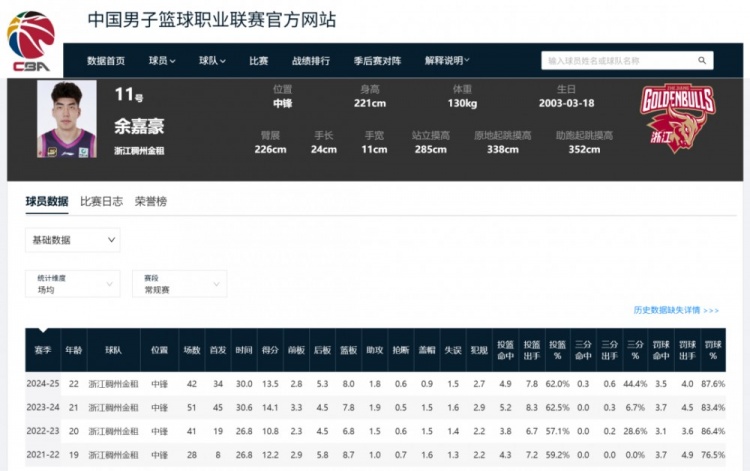
Task: Expand the 球队 navigation dropdown
Action: pos(212,61)
